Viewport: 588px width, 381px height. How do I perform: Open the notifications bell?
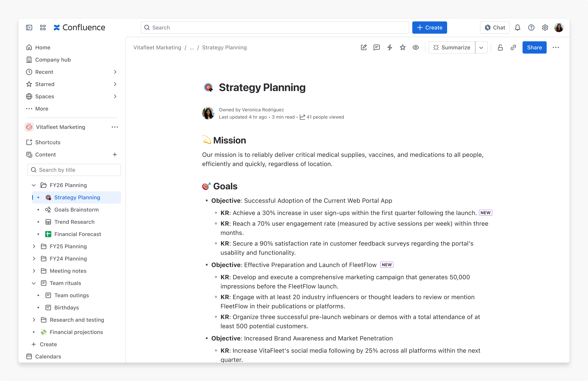pyautogui.click(x=518, y=27)
